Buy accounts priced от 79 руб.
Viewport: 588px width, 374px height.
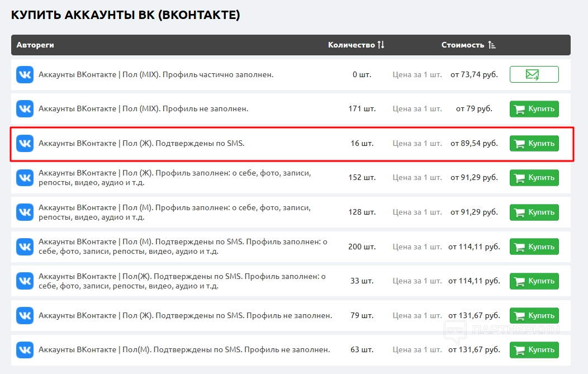pyautogui.click(x=534, y=109)
